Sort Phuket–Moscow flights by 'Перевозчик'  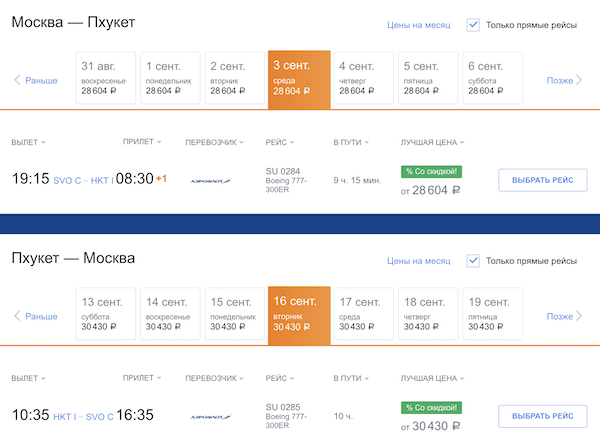[213, 378]
